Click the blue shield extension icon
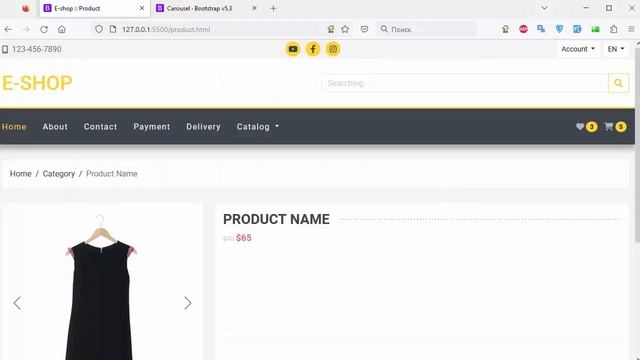Screen dimensions: 640x360 coord(559,29)
